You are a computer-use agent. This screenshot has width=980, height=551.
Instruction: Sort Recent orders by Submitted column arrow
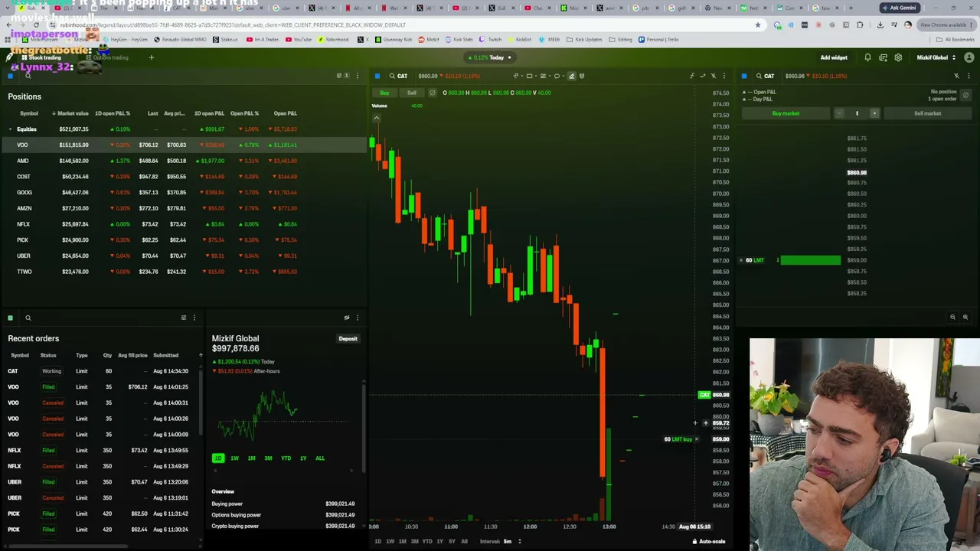(x=201, y=355)
